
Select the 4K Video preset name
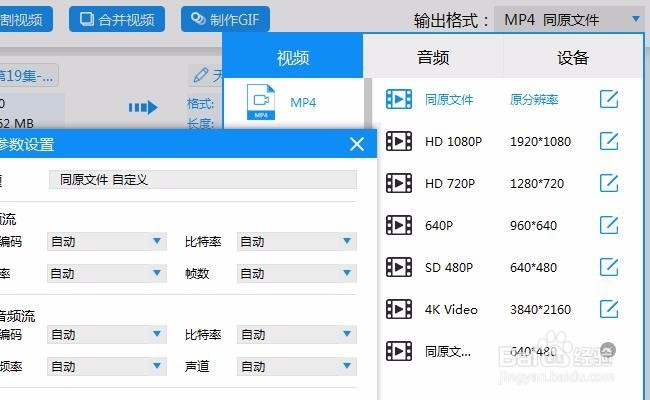[451, 309]
